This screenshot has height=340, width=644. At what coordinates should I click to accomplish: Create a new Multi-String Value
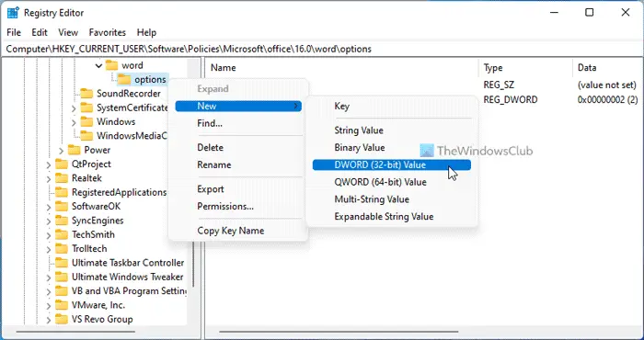[x=392, y=199]
